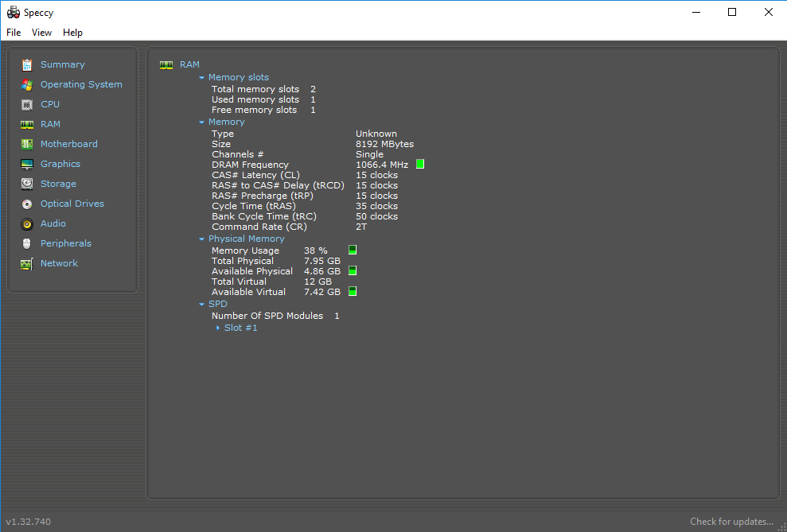This screenshot has height=532, width=787.
Task: Open the View menu
Action: (41, 33)
